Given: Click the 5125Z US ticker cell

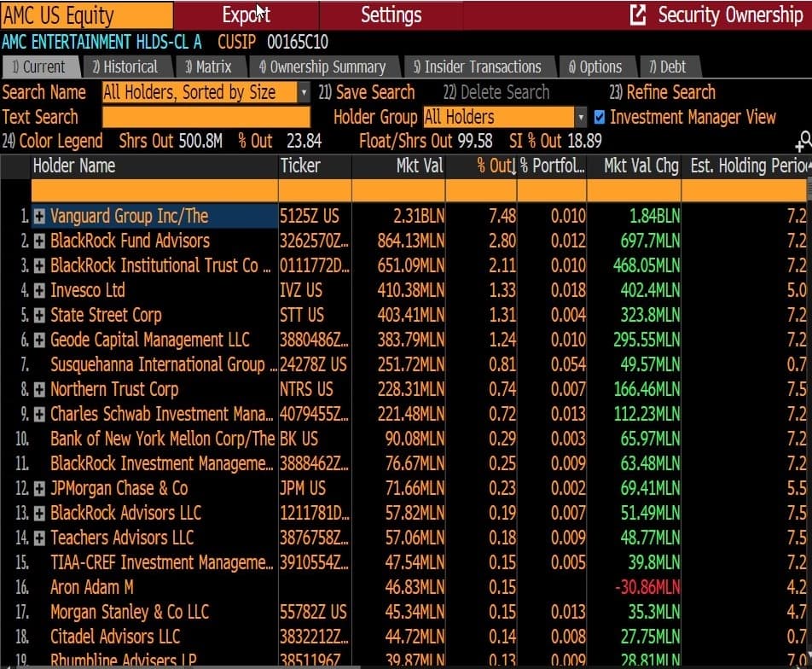Looking at the screenshot, I should tap(310, 216).
